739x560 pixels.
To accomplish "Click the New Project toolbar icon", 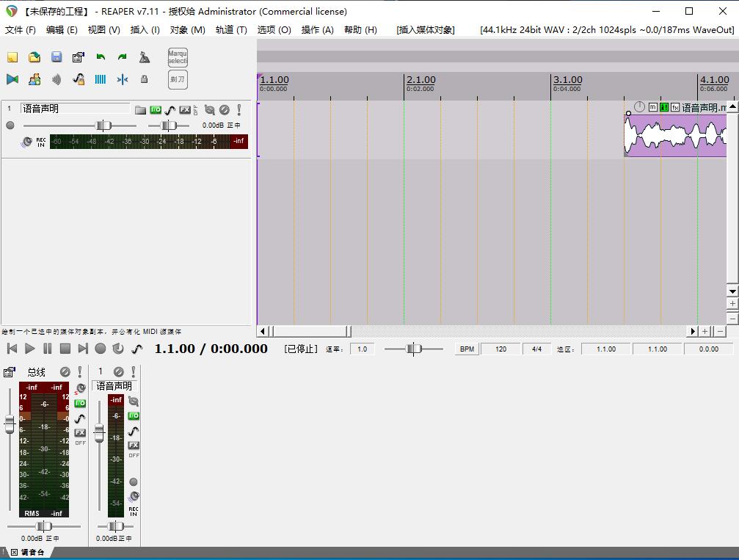I will click(x=12, y=57).
